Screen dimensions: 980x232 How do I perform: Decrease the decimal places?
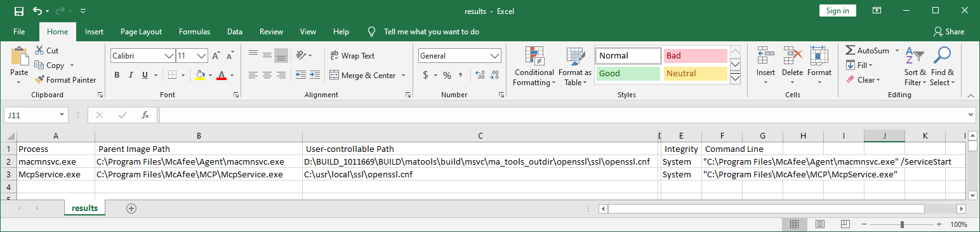493,76
